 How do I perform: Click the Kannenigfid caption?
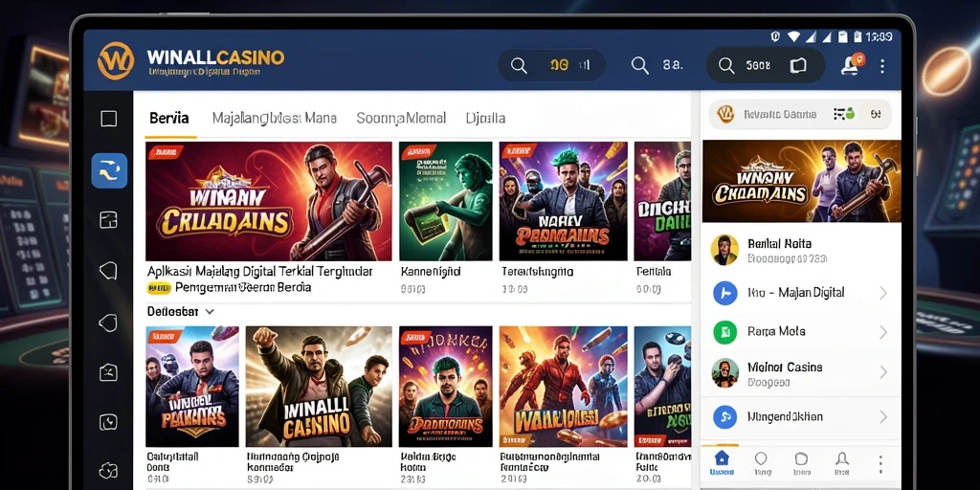431,272
